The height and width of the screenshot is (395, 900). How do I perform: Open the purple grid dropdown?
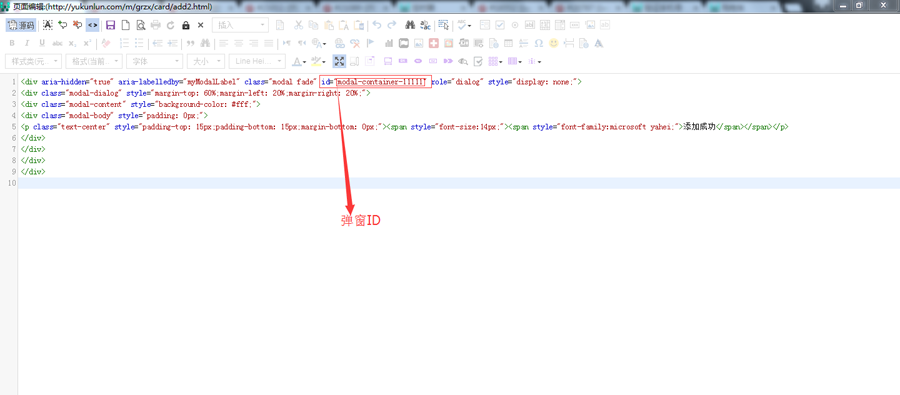(495, 61)
